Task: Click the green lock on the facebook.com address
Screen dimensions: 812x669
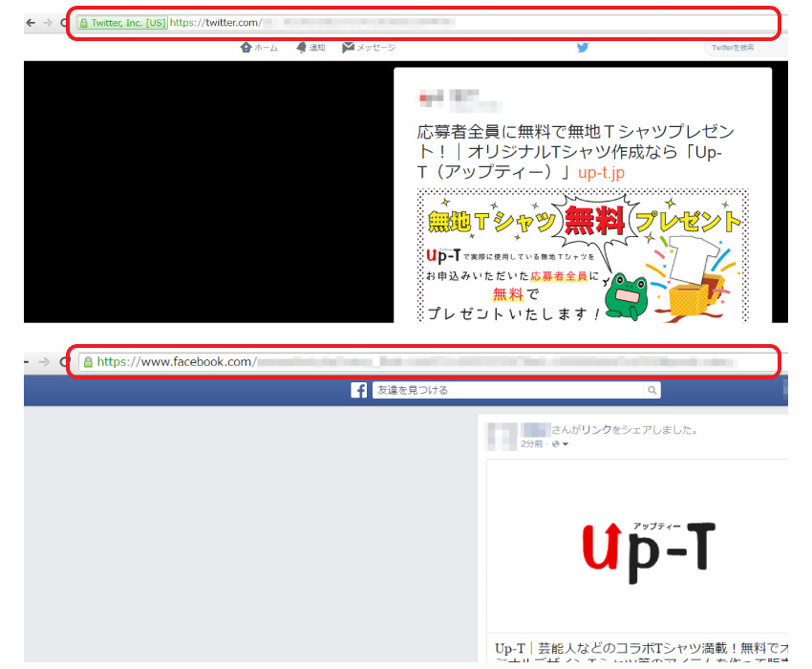Action: click(88, 362)
